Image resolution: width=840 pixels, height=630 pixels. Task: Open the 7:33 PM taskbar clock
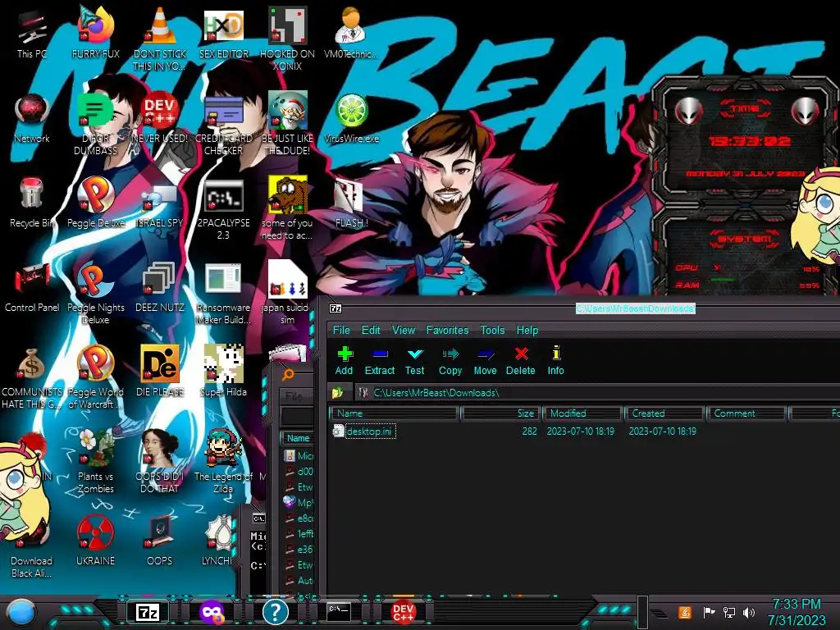point(797,612)
